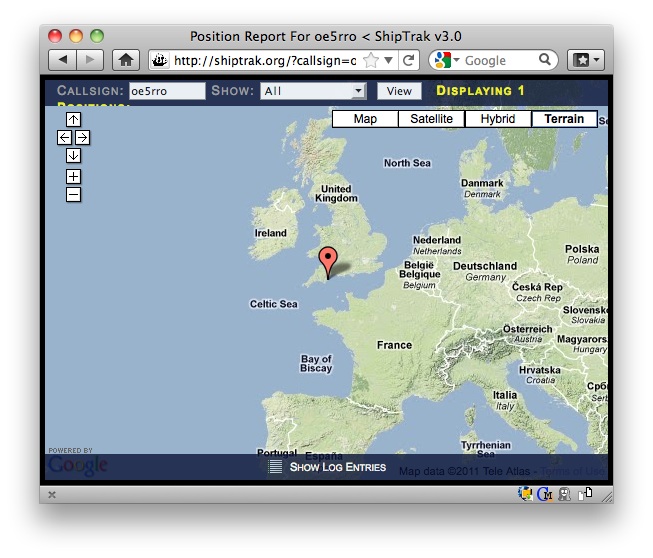Open the Terms of Use link
Image resolution: width=653 pixels, height=558 pixels.
pyautogui.click(x=573, y=471)
